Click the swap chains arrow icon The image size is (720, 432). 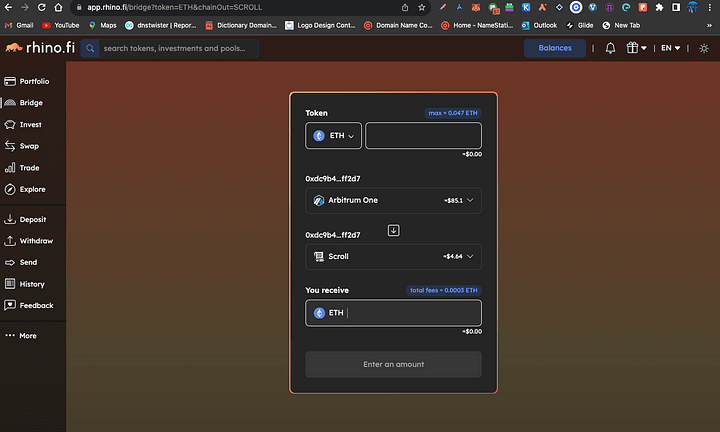click(393, 230)
